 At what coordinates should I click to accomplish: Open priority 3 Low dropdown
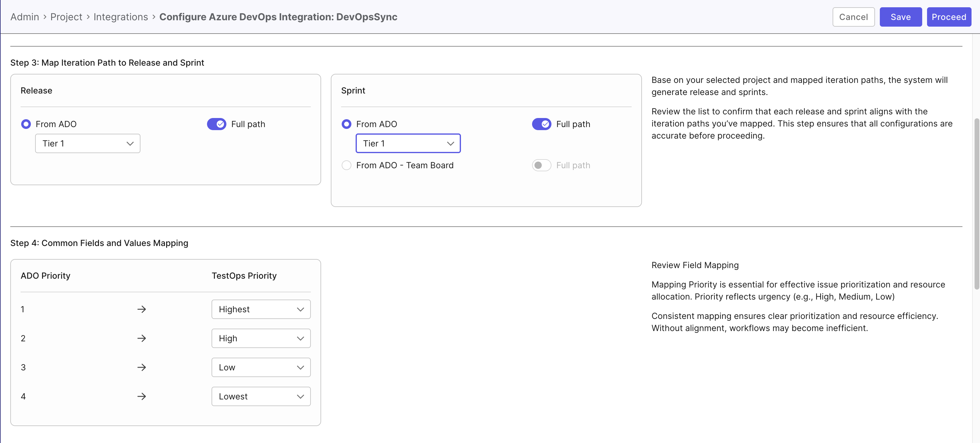click(x=261, y=368)
